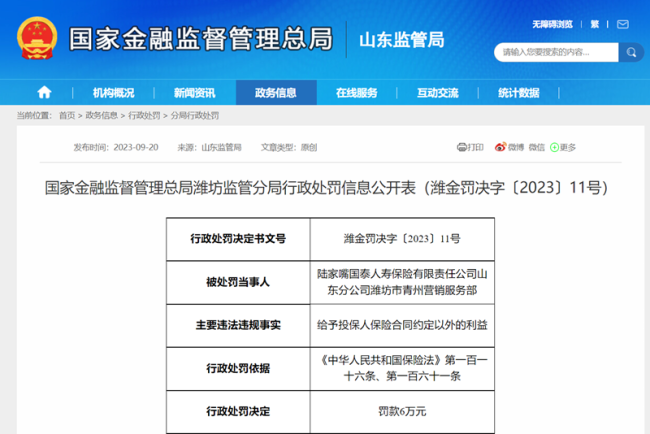
Task: Click the 陆家嘴国泰人寿保险 party name cell
Action: [x=402, y=282]
